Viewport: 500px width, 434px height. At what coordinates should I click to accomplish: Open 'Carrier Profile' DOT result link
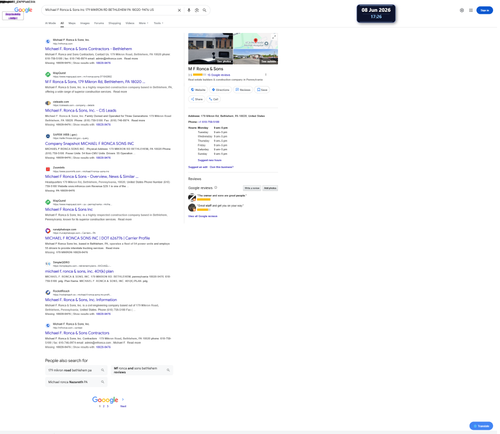pyautogui.click(x=97, y=238)
